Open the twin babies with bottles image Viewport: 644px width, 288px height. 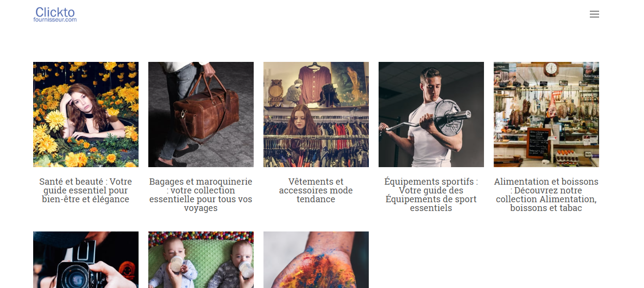(x=201, y=260)
